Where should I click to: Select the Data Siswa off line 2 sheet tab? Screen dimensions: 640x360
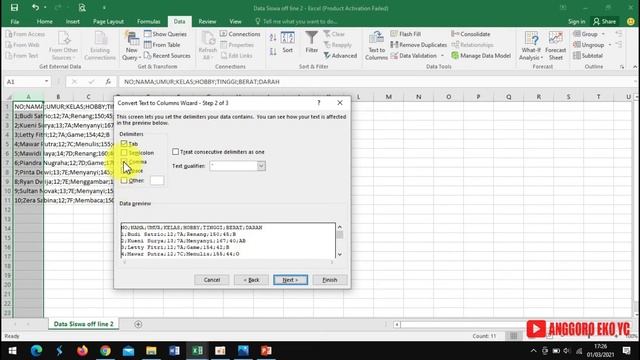[x=84, y=324]
